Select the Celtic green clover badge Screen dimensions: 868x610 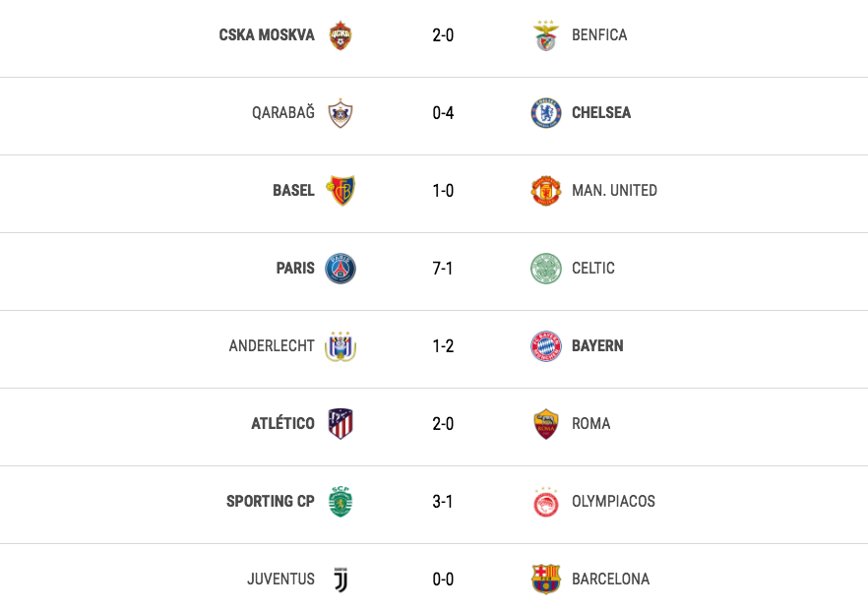coord(546,269)
